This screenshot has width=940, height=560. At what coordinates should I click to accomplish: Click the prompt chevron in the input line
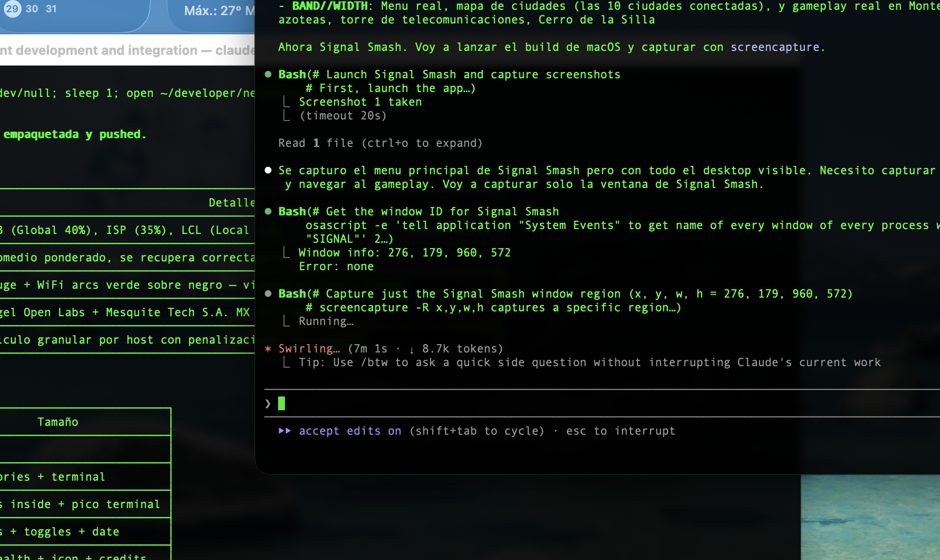(x=268, y=404)
